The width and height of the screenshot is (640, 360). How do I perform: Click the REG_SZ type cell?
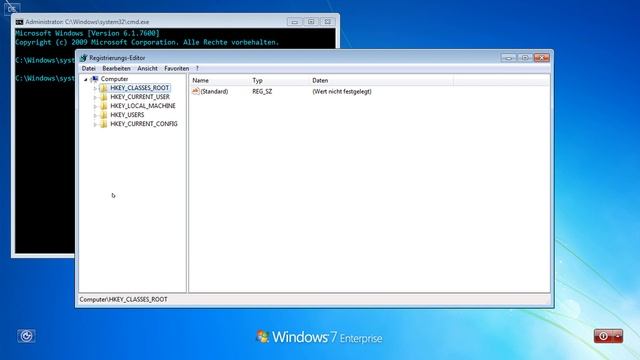pyautogui.click(x=262, y=91)
